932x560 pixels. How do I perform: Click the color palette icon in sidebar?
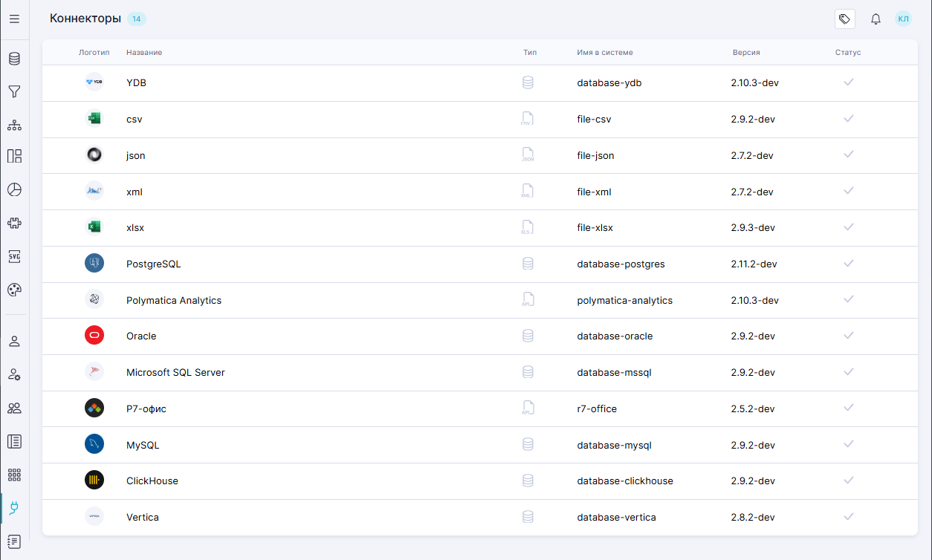[14, 290]
